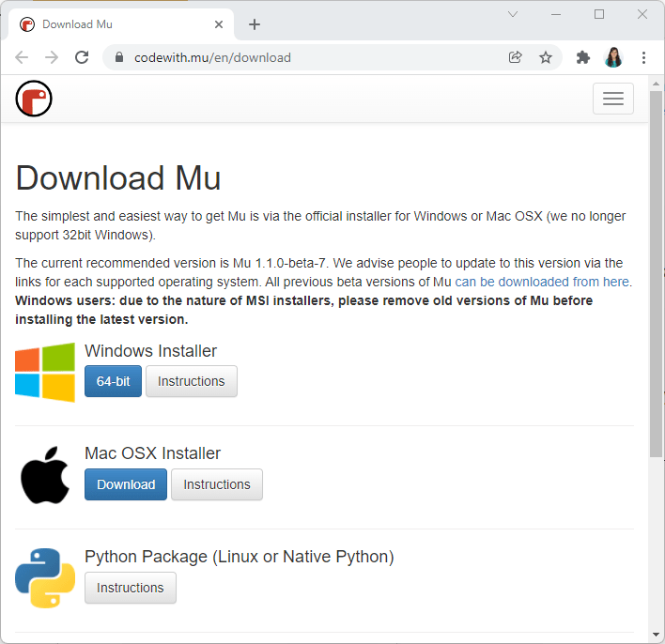This screenshot has width=665, height=644.
Task: Click the Mac OSX Download button
Action: pyautogui.click(x=126, y=484)
